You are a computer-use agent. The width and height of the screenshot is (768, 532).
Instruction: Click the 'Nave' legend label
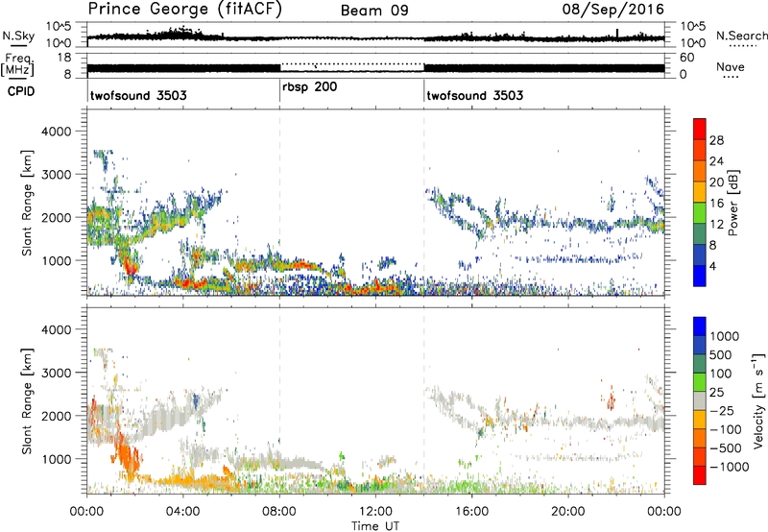731,66
